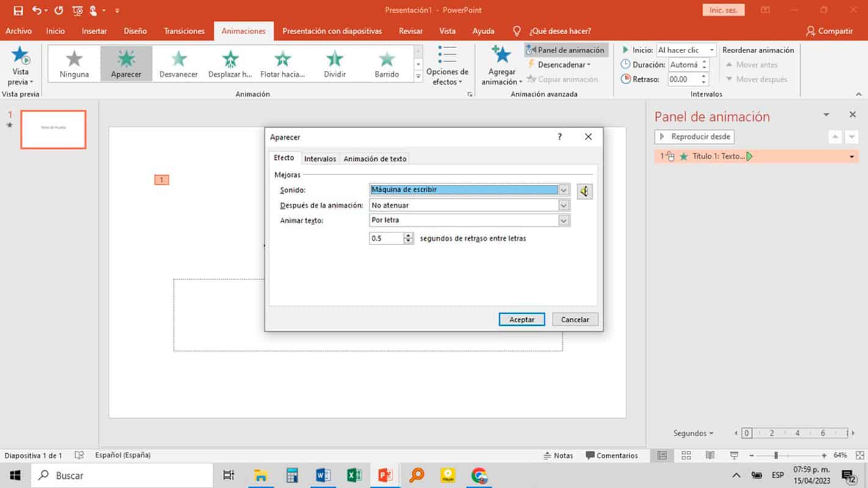This screenshot has height=488, width=868.
Task: Click the stepper beside the 0.5 delay value
Action: (x=408, y=239)
